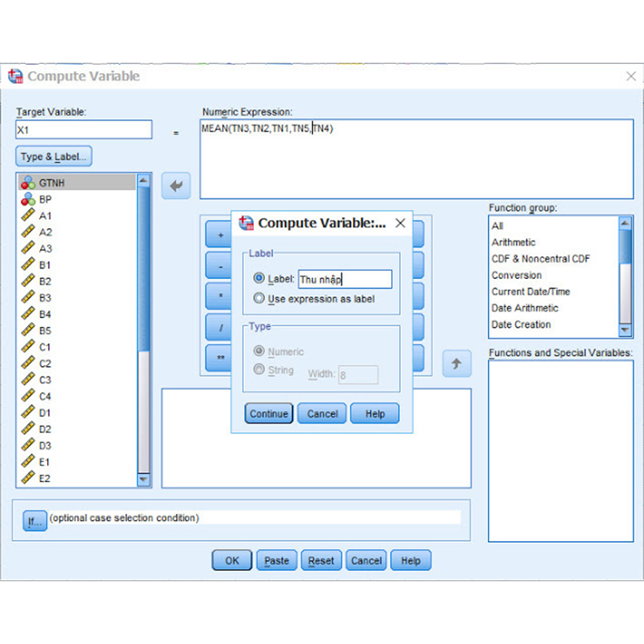
Task: Select scale variable B5
Action: tap(77, 330)
